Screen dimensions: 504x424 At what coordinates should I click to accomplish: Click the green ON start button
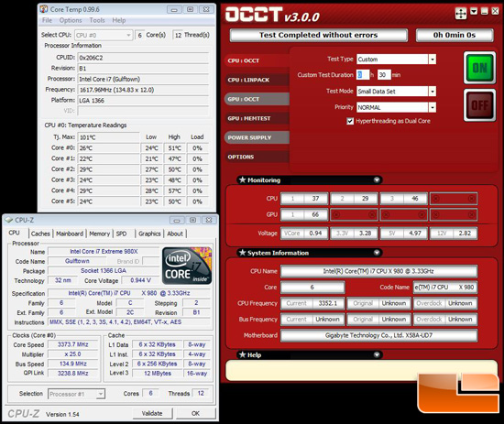(479, 68)
